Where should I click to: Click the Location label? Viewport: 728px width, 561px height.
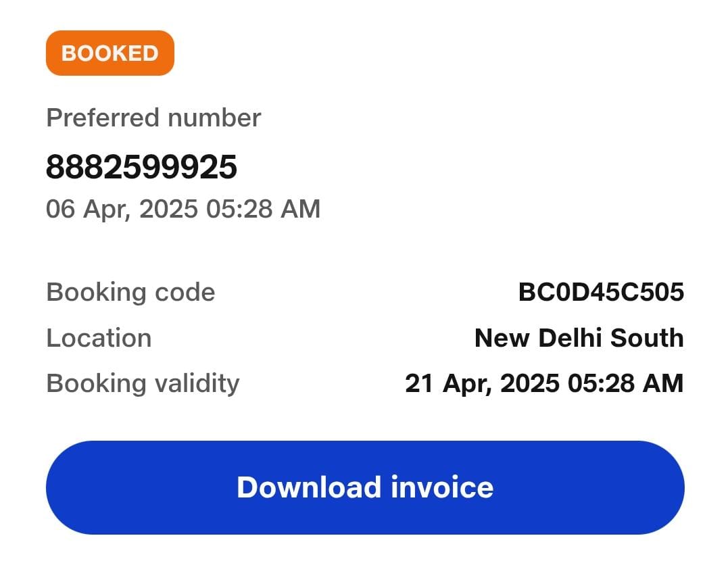pos(99,338)
